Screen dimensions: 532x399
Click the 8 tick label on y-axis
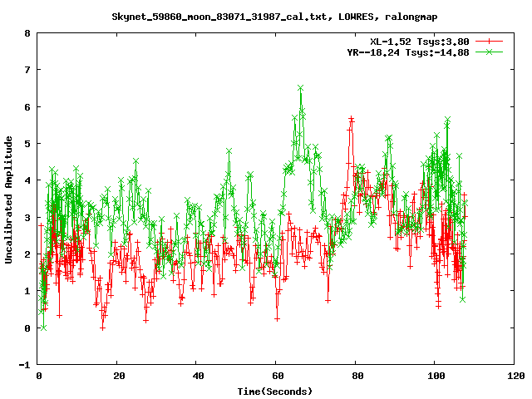point(27,34)
